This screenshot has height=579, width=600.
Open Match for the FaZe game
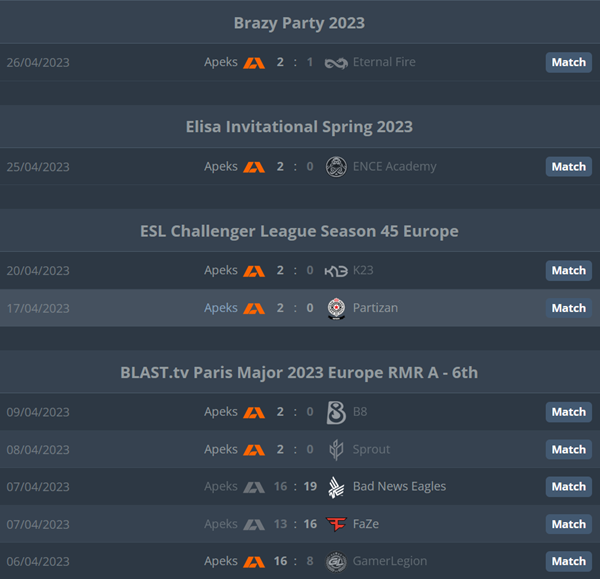pyautogui.click(x=569, y=524)
